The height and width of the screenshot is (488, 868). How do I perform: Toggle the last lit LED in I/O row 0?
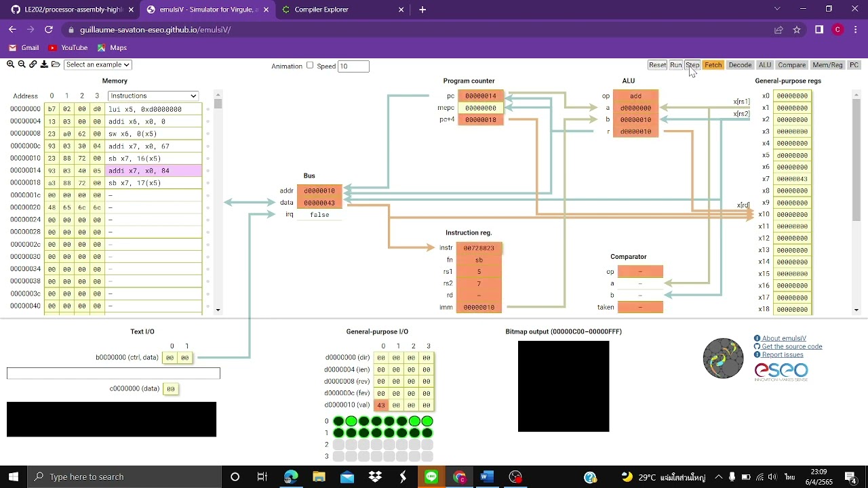pyautogui.click(x=427, y=422)
